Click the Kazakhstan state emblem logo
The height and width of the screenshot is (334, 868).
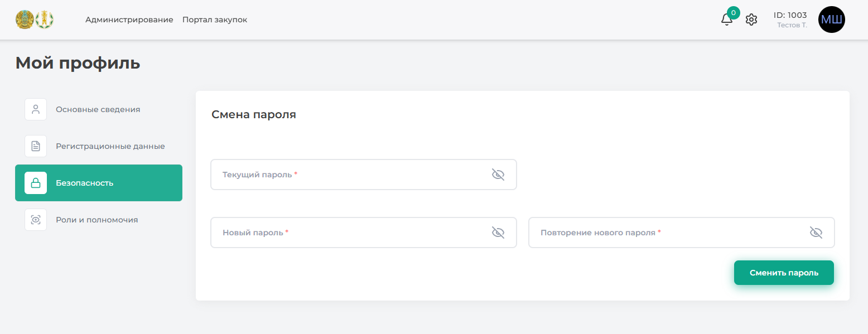(x=25, y=20)
